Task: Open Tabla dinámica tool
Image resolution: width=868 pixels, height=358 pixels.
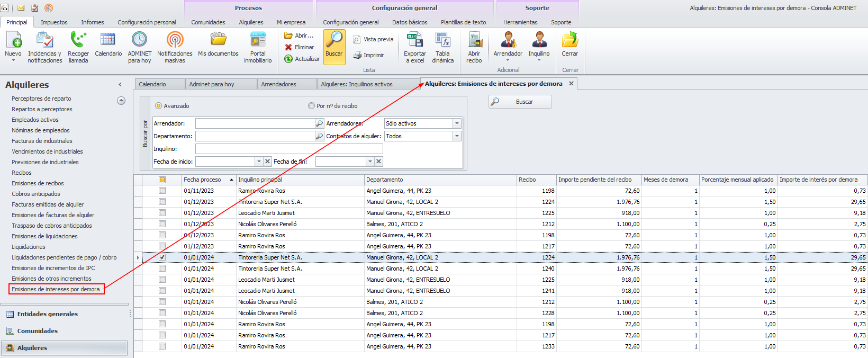Action: point(442,40)
